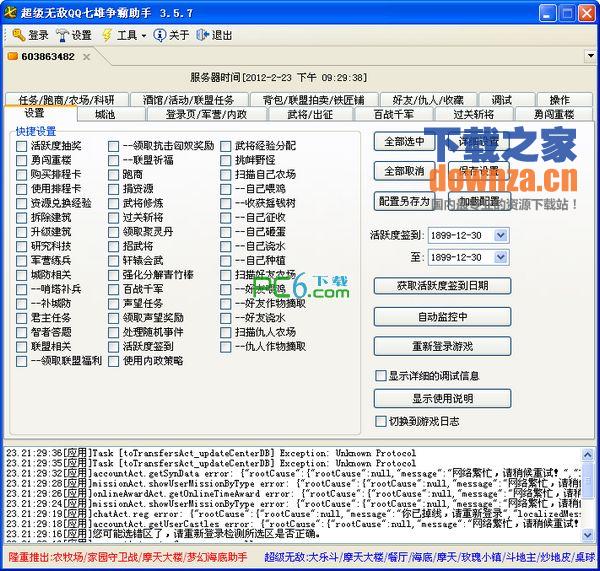600x571 pixels.
Task: Enable 显示详细的调试信息 checkbox
Action: click(x=381, y=375)
